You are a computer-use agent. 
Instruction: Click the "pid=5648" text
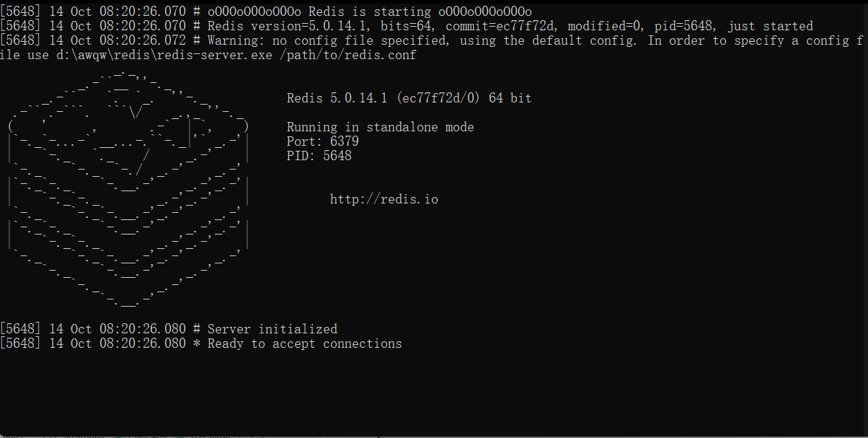[683, 27]
